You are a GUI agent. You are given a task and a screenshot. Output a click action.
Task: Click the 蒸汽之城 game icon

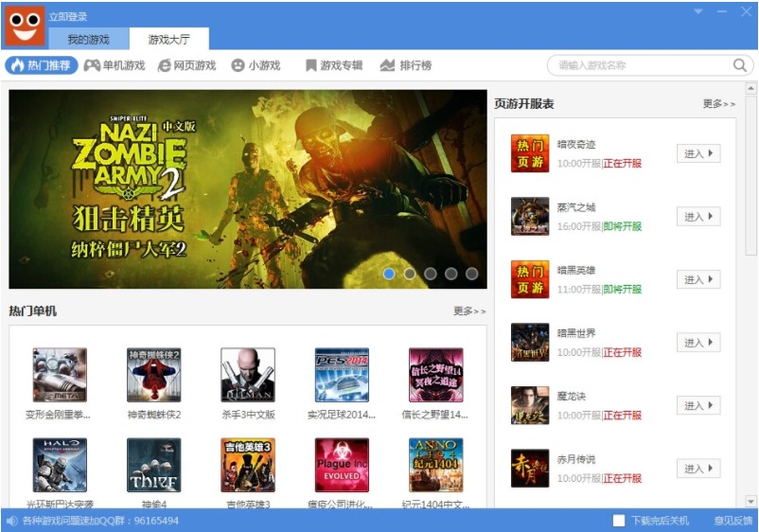(530, 217)
